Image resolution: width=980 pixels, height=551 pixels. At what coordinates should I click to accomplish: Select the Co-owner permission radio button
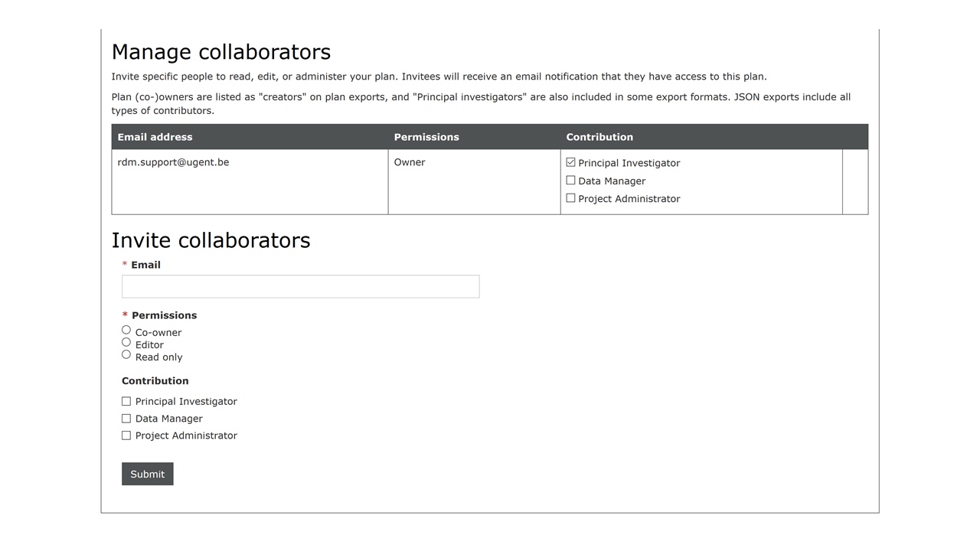tap(126, 330)
